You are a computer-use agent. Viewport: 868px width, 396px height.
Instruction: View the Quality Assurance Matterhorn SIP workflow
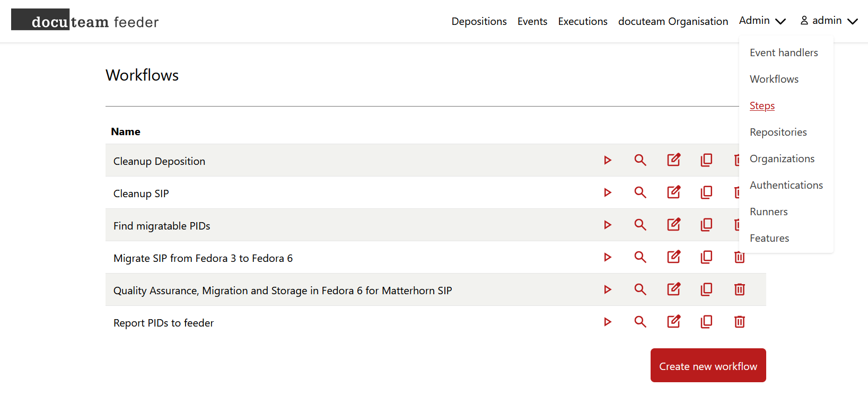[641, 289]
